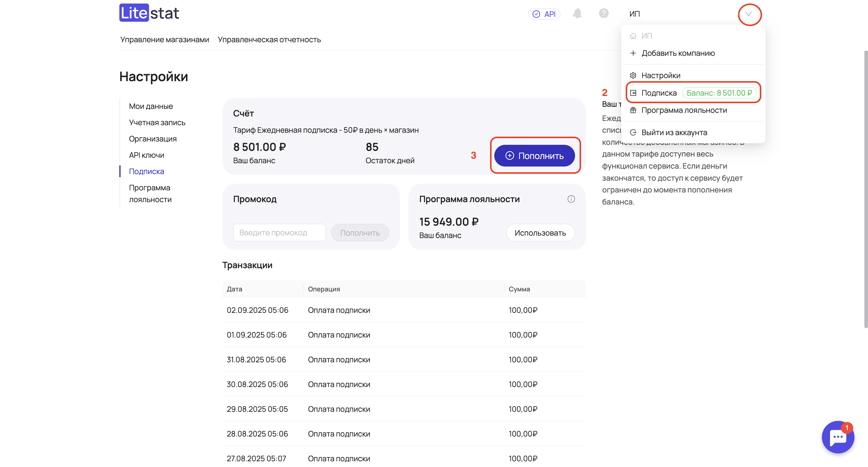
Task: Go to API ключи settings section
Action: pos(146,155)
